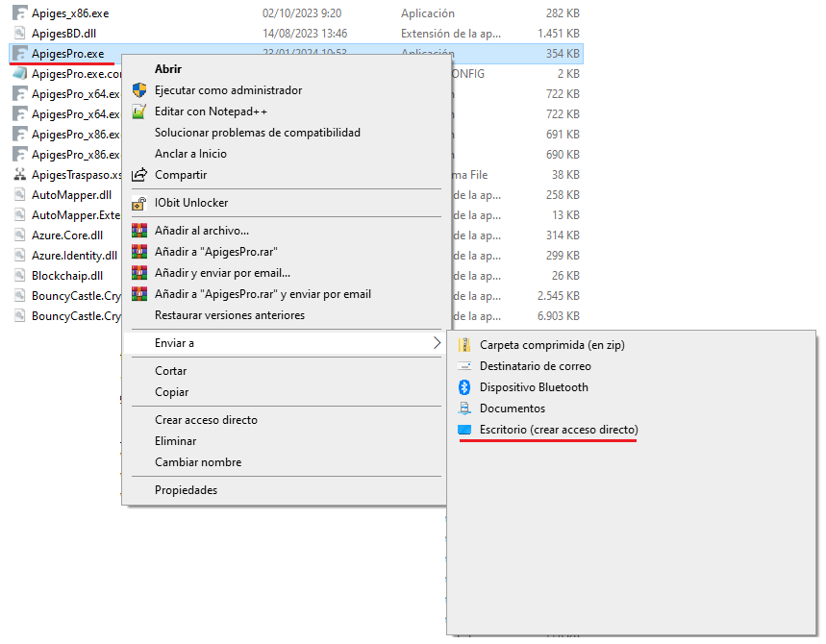Click the 02/10/2023 9:20 date cell
826x644 pixels.
[302, 13]
